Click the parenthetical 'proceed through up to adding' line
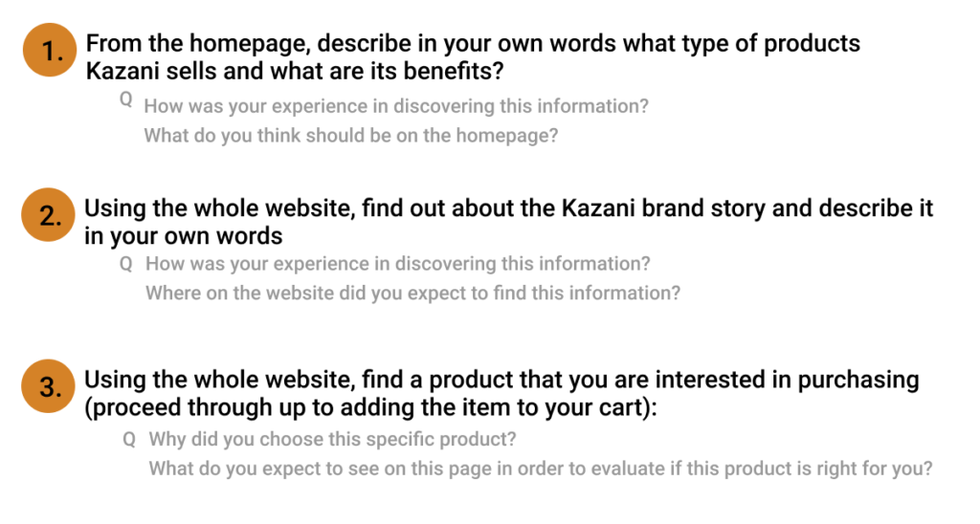Screen dimensions: 980x524 (370, 407)
